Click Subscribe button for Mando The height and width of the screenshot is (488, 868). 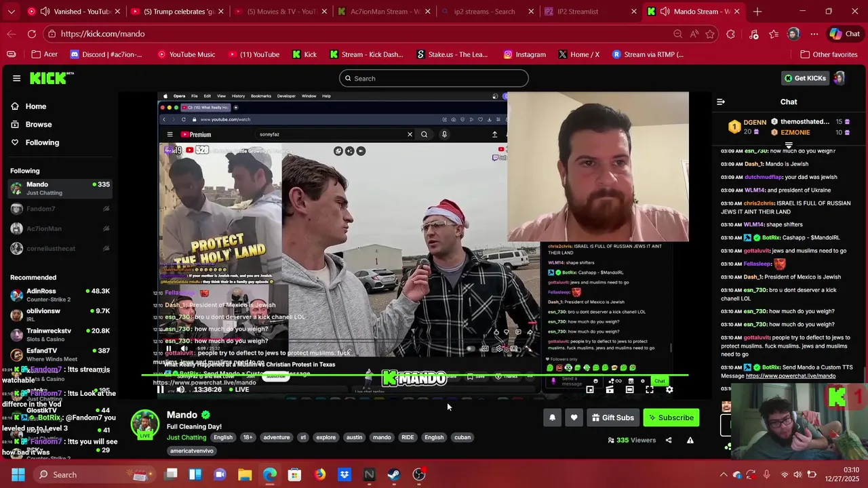click(x=671, y=418)
